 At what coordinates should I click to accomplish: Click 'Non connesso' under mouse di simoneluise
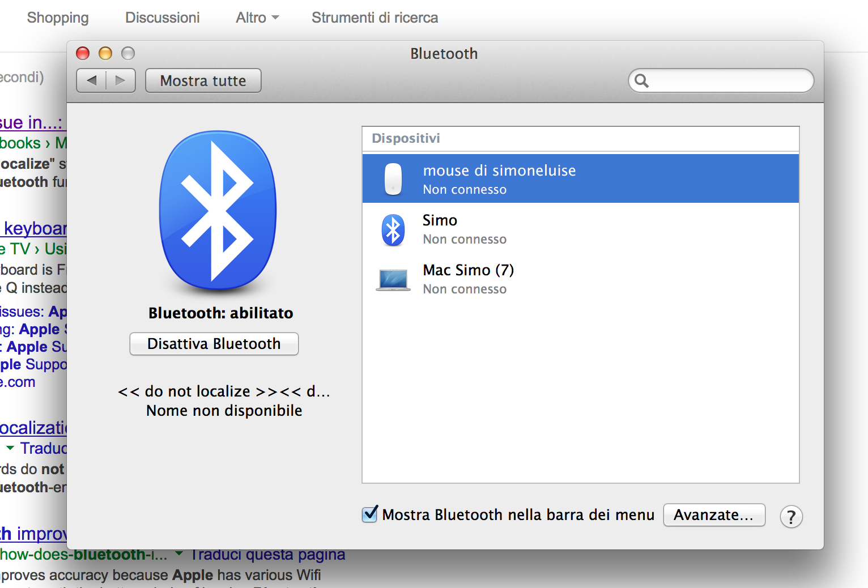[465, 190]
